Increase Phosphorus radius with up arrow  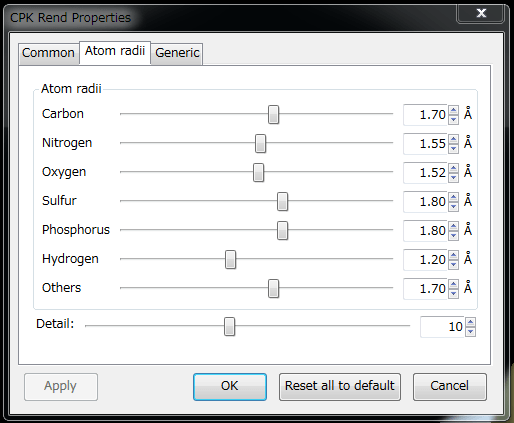[453, 226]
